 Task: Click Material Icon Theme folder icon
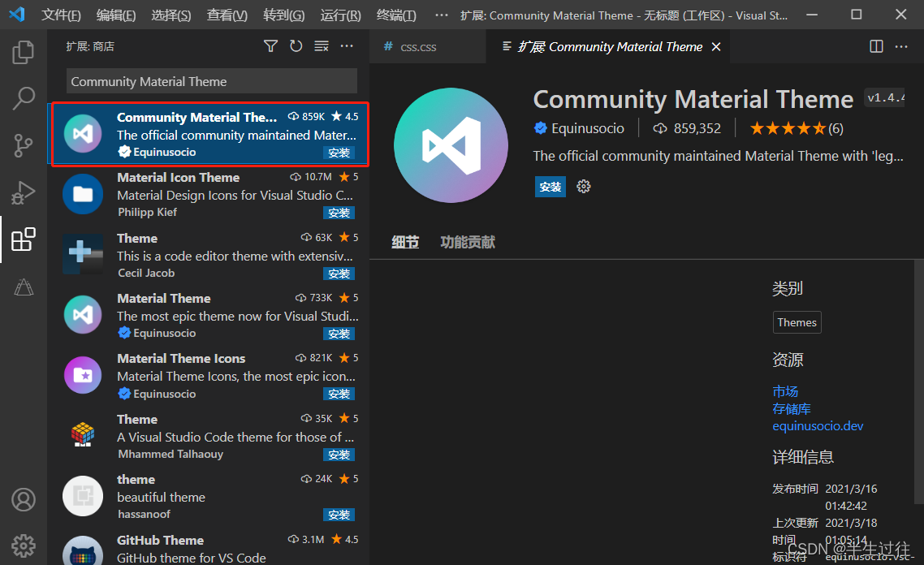pos(83,194)
